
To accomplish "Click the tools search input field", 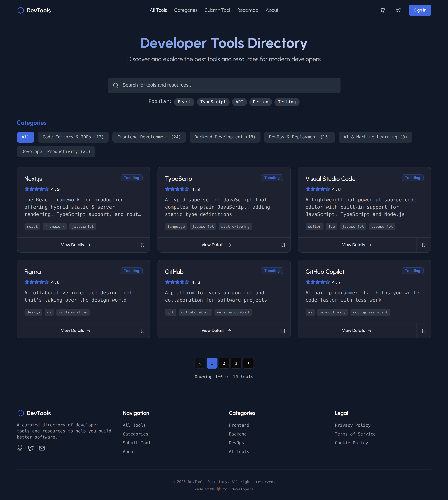I will tap(224, 85).
